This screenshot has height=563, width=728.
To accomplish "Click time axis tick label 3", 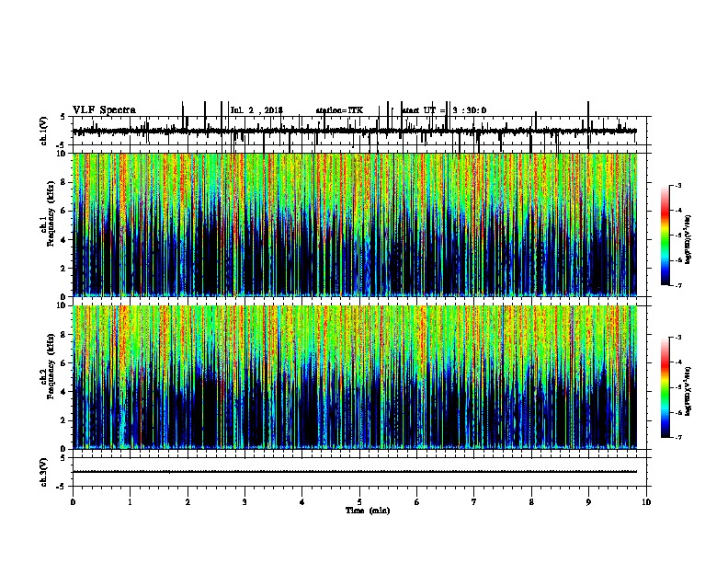I will coord(245,501).
